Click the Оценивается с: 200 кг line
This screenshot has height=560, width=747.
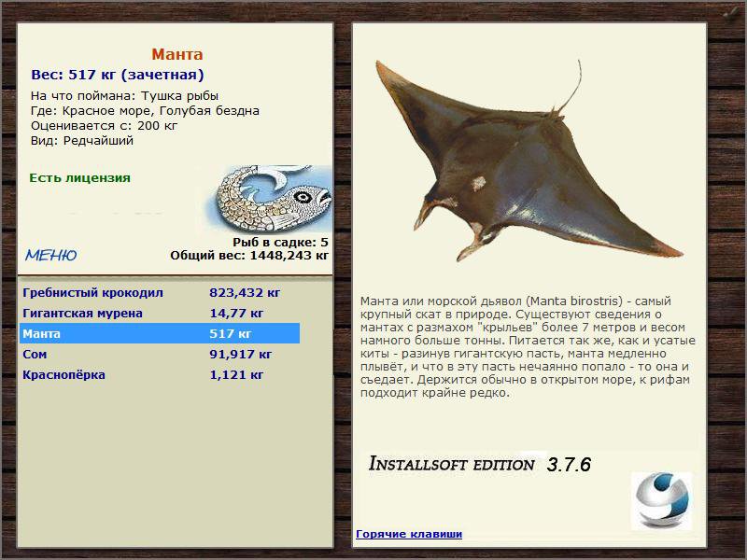pyautogui.click(x=104, y=126)
